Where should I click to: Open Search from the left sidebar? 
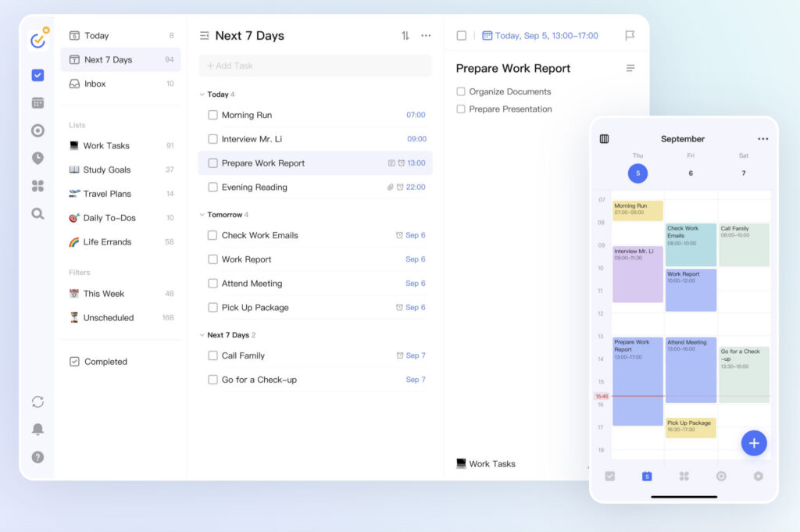click(x=37, y=213)
